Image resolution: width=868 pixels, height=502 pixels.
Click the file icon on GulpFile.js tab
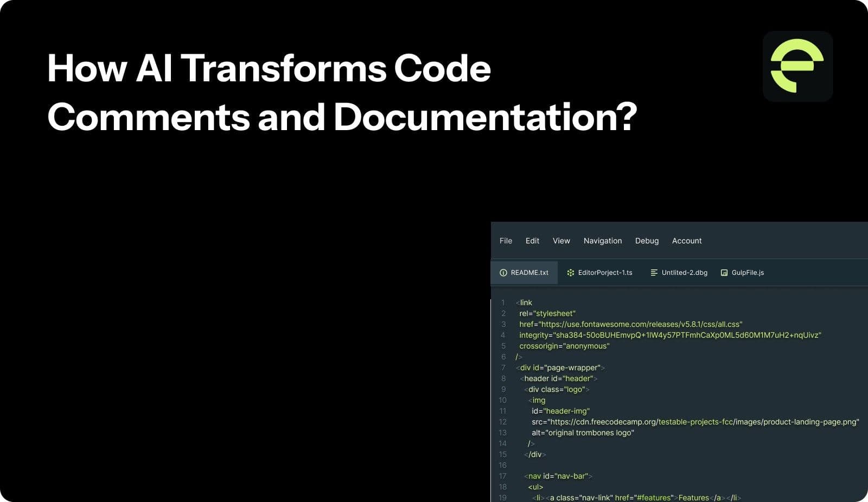724,273
